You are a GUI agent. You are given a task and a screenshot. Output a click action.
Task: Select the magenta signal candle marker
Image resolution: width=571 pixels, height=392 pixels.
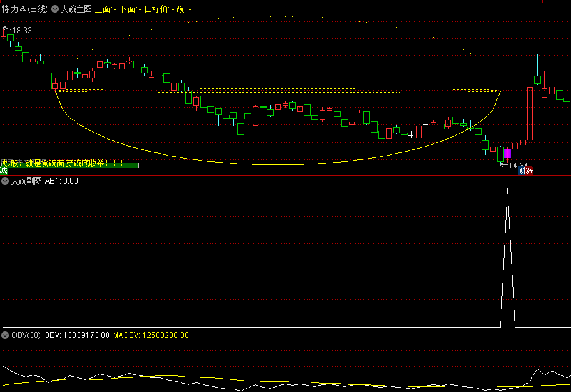click(508, 153)
